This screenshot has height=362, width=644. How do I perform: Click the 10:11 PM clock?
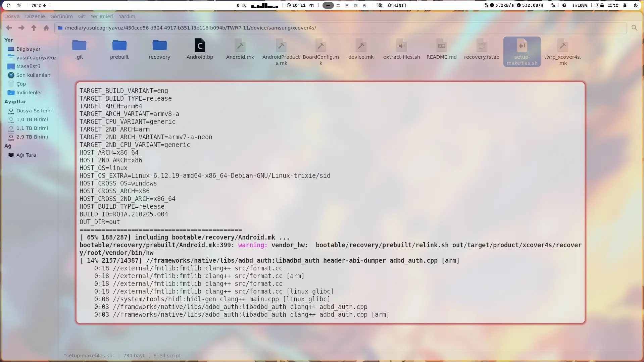pos(300,5)
